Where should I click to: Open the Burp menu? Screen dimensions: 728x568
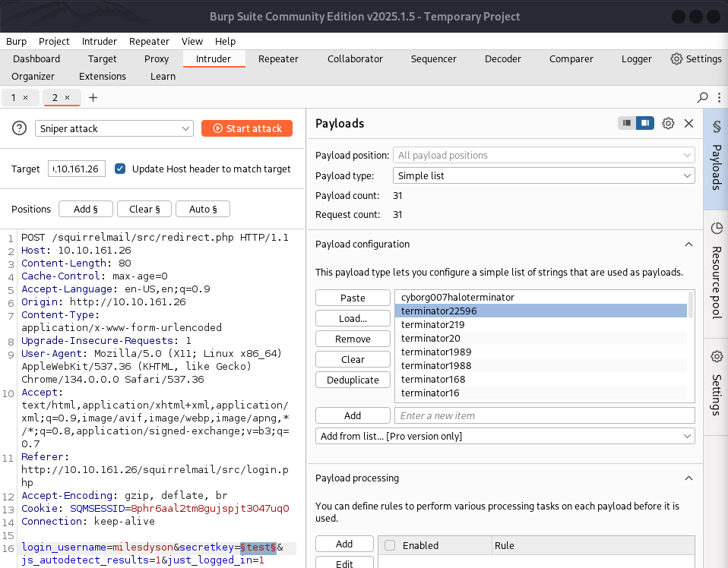tap(16, 41)
